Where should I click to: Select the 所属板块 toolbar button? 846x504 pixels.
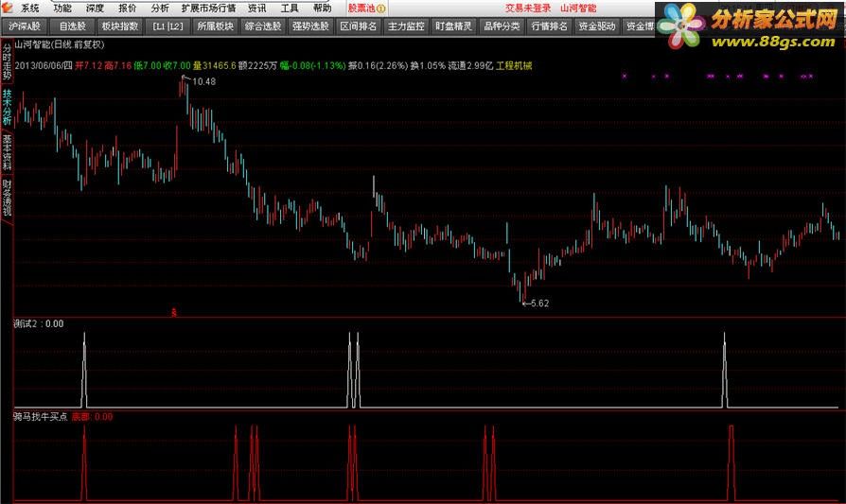coord(215,26)
